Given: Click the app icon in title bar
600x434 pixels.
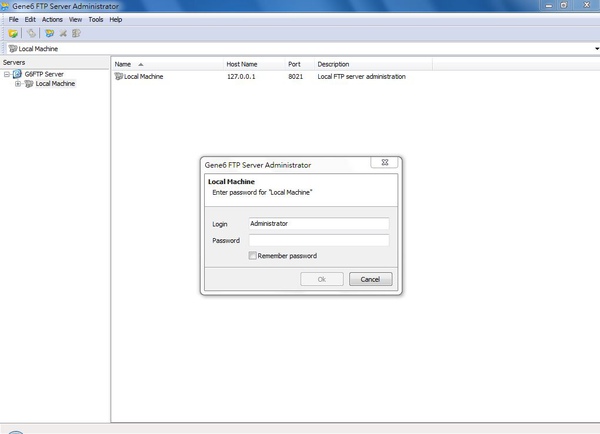Looking at the screenshot, I should 5,6.
